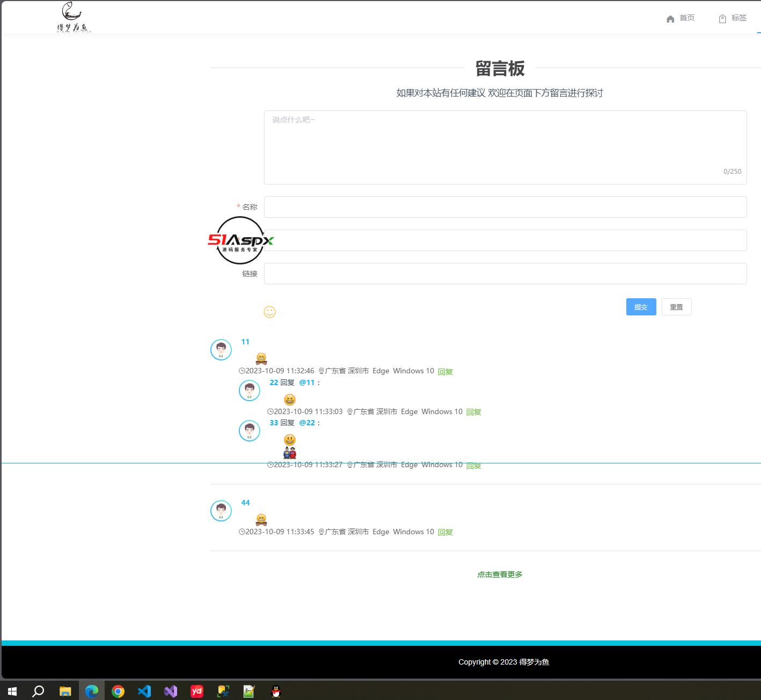Load more comments via 点击查看更多
This screenshot has height=700, width=761.
point(499,574)
